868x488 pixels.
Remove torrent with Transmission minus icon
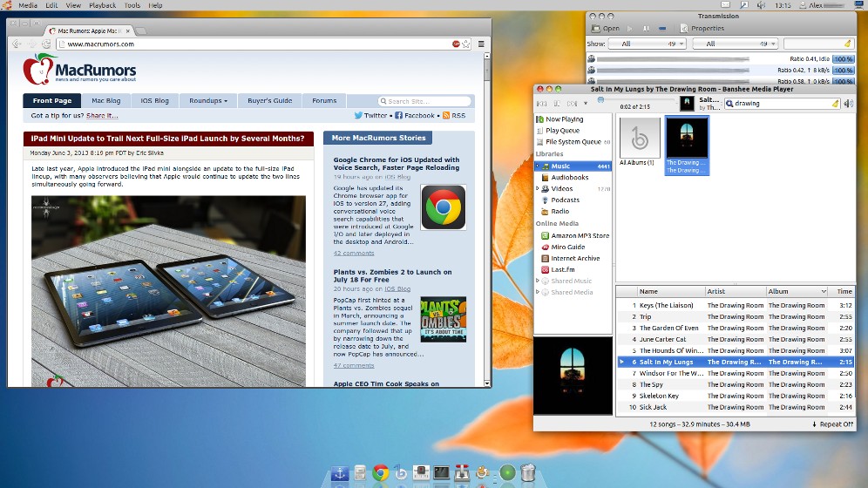click(x=662, y=28)
